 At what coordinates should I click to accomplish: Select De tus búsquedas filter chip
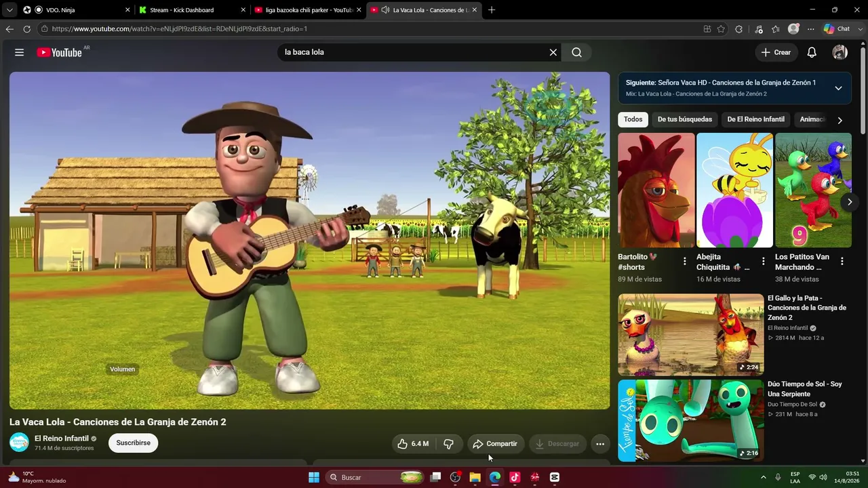[x=685, y=119]
